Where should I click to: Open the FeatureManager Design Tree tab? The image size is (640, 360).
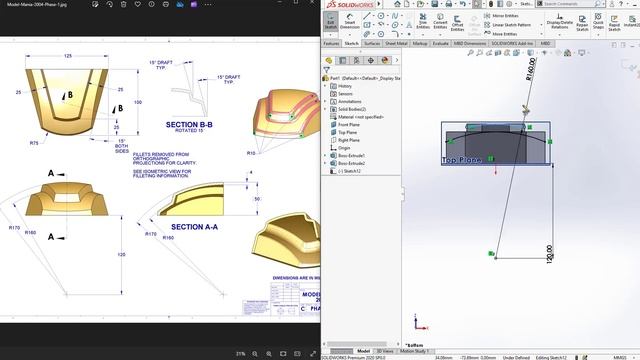[329, 60]
